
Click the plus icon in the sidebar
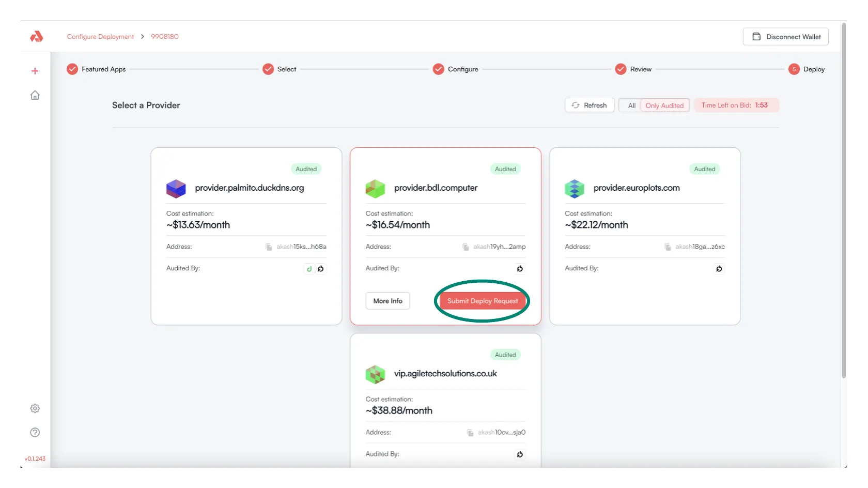click(x=35, y=71)
